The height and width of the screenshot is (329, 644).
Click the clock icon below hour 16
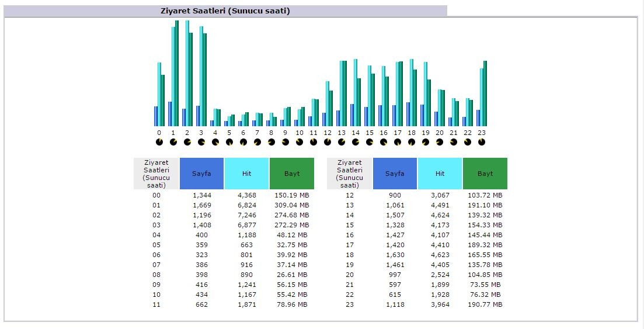pos(383,142)
